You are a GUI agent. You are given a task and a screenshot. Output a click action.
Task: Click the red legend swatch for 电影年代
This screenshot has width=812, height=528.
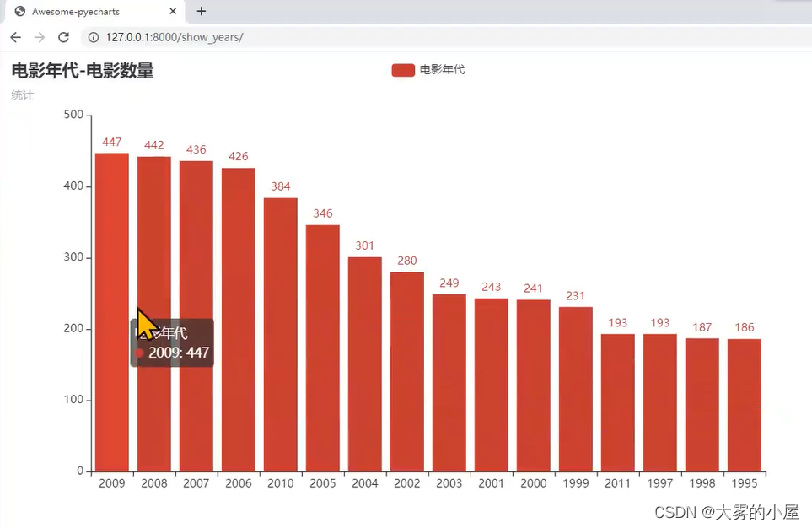(x=403, y=70)
